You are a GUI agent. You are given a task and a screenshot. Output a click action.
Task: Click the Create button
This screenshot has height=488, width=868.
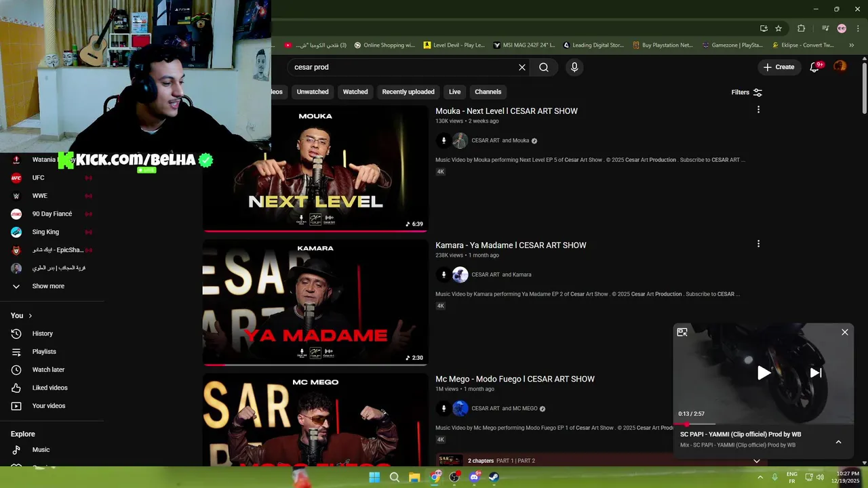(x=778, y=67)
